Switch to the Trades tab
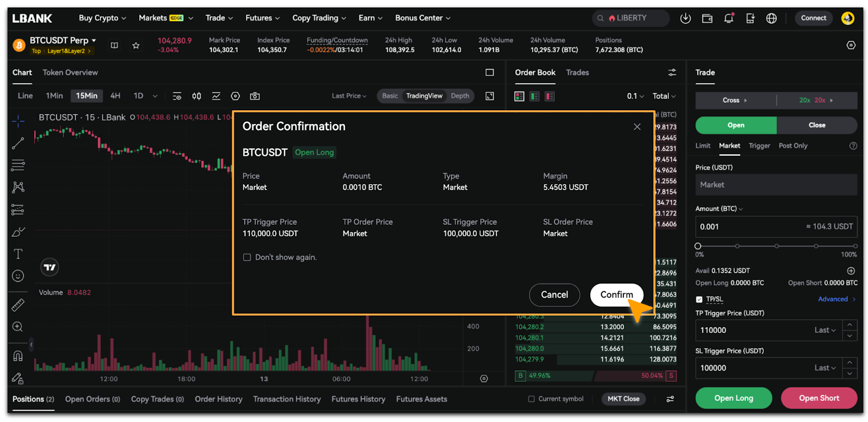The width and height of the screenshot is (868, 422). [577, 73]
